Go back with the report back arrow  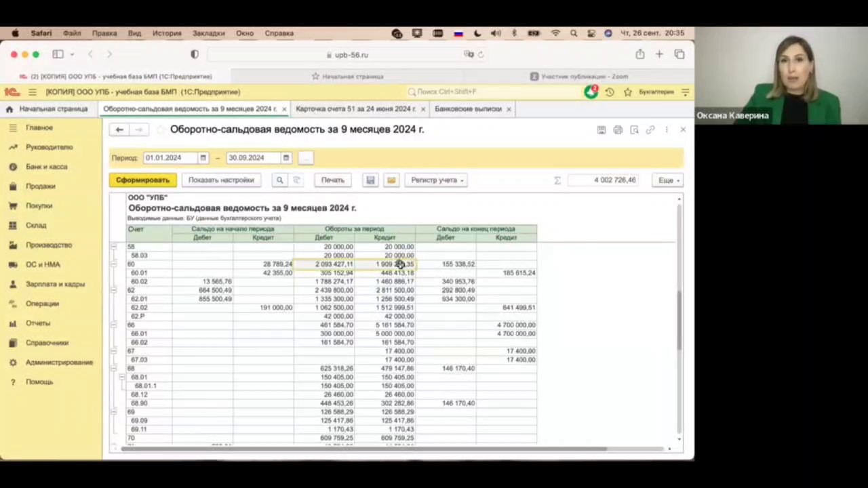tap(119, 129)
